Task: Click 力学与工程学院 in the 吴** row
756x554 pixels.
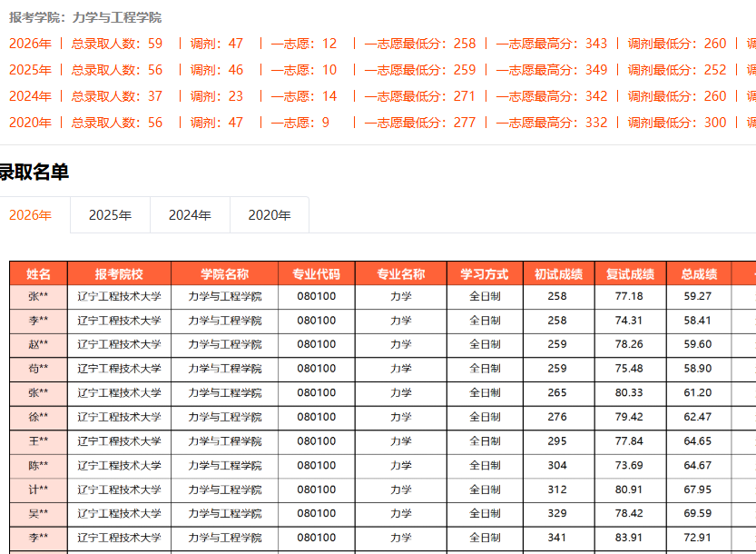Action: point(225,513)
